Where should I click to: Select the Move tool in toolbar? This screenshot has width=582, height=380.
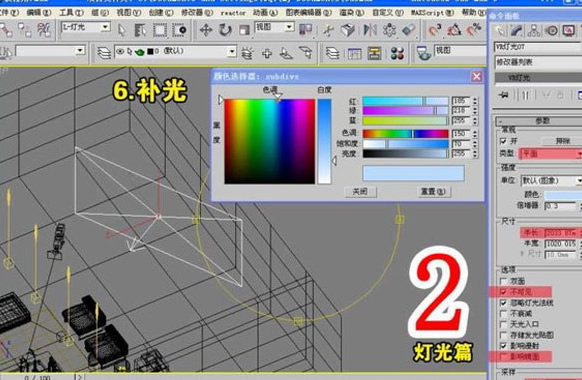tap(206, 30)
